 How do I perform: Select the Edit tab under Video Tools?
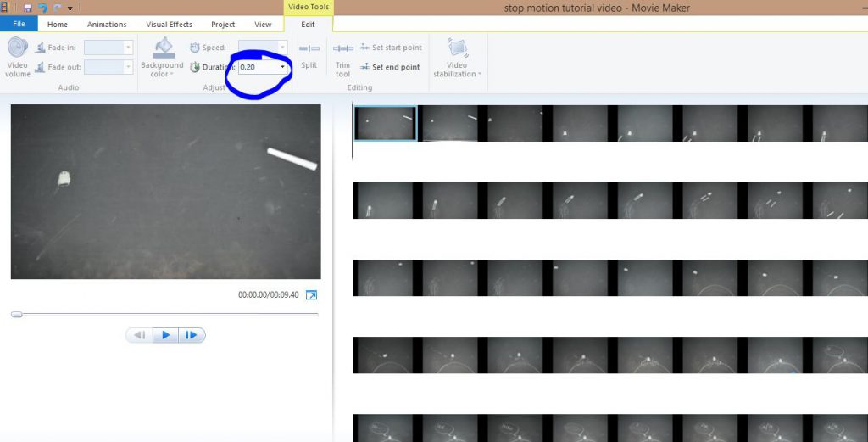308,25
